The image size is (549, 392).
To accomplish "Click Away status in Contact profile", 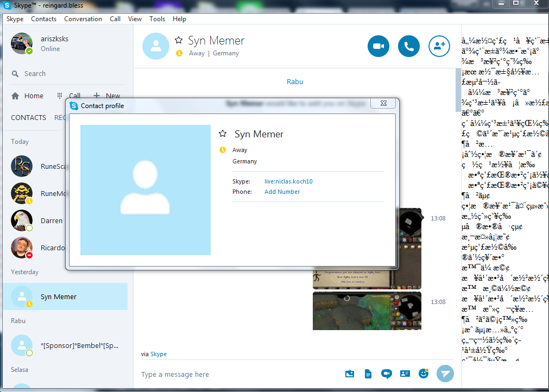I will pyautogui.click(x=240, y=150).
